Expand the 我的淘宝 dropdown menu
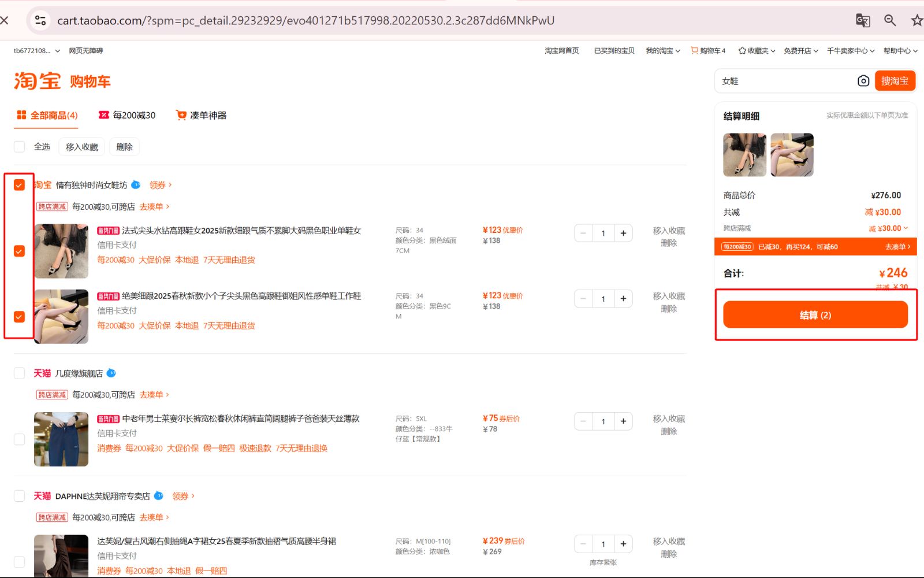Viewport: 924px width, 578px height. click(663, 51)
